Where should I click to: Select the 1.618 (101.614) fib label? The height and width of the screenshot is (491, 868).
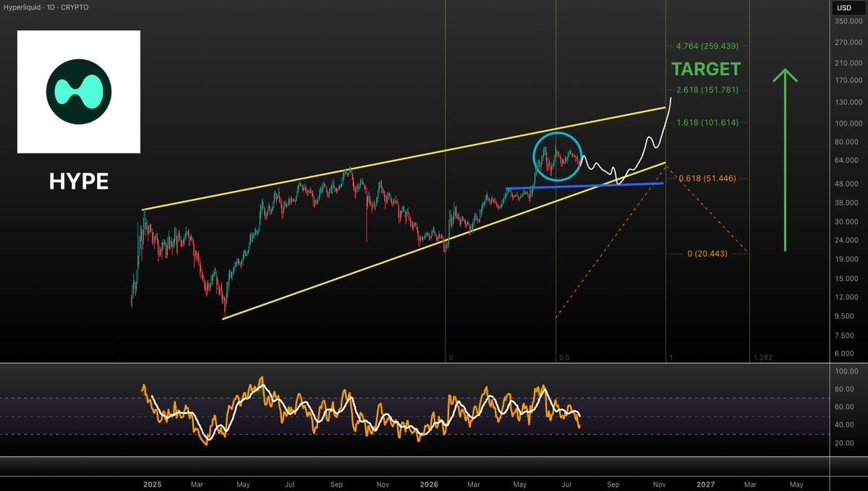(x=707, y=123)
